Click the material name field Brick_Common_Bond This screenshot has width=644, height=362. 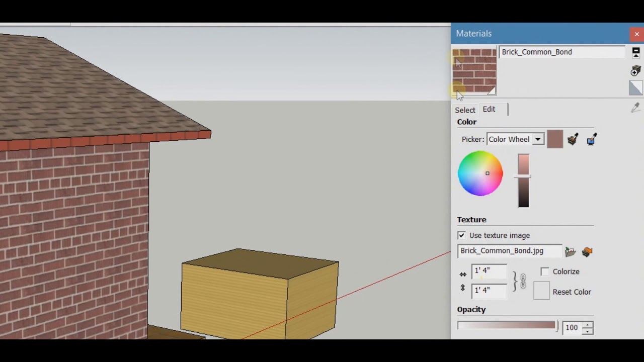coord(562,52)
